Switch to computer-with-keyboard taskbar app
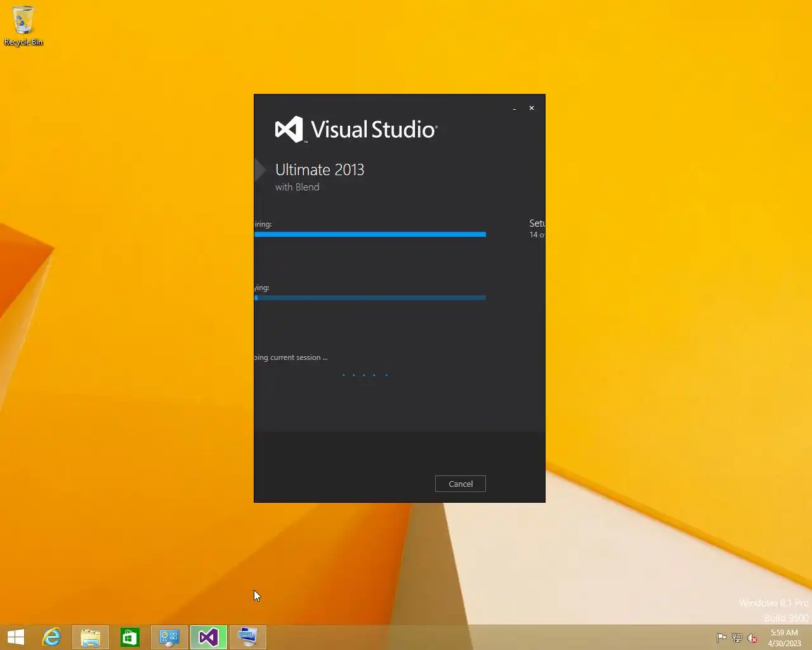 pos(248,637)
